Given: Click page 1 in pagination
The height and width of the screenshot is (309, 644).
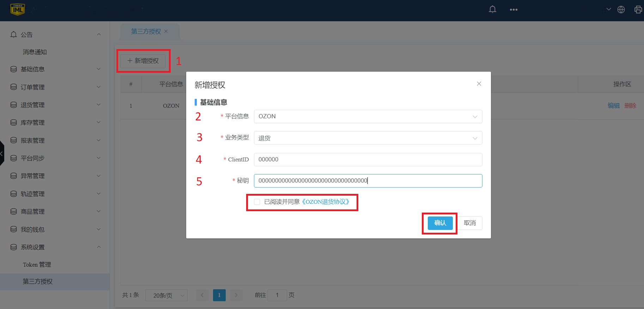Looking at the screenshot, I should click(x=219, y=295).
